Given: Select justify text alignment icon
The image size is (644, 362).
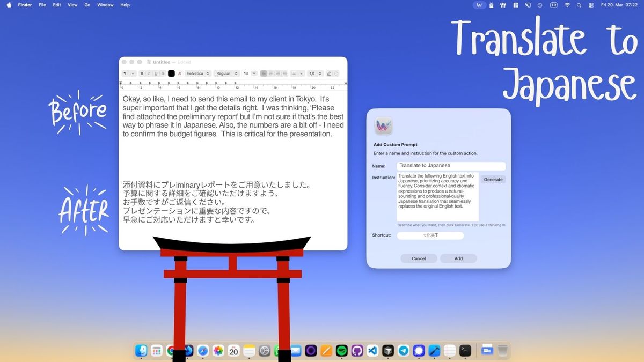Looking at the screenshot, I should coord(285,73).
